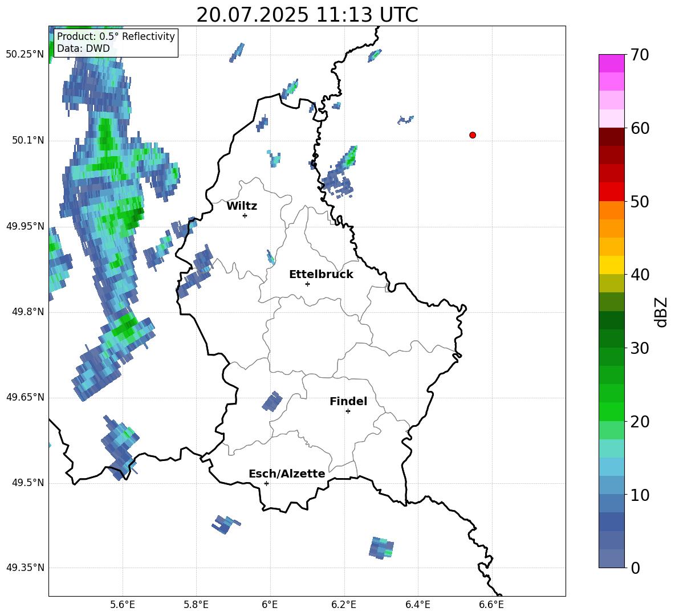Click the 49.35°N latitude label
The image size is (675, 616).
coord(26,568)
